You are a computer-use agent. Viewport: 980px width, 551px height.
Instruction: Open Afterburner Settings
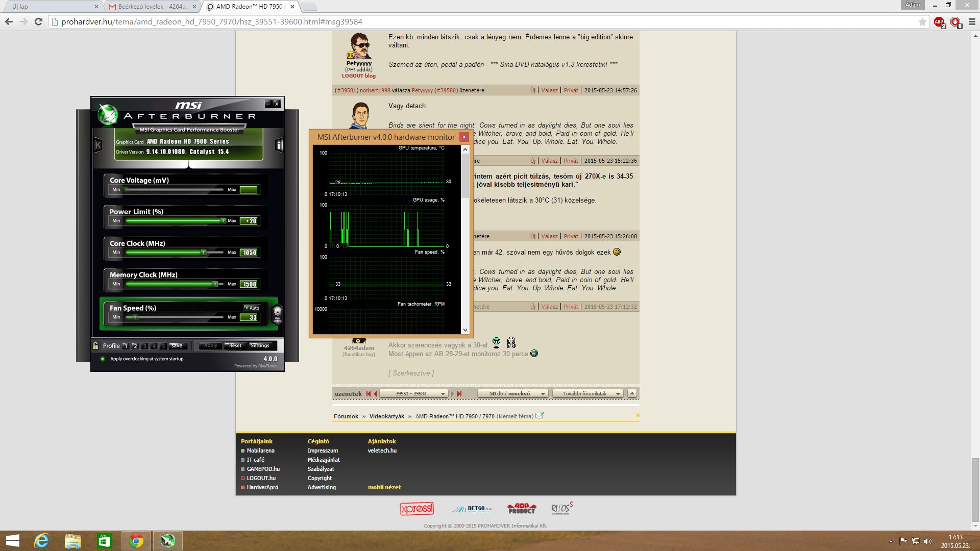[x=260, y=346]
